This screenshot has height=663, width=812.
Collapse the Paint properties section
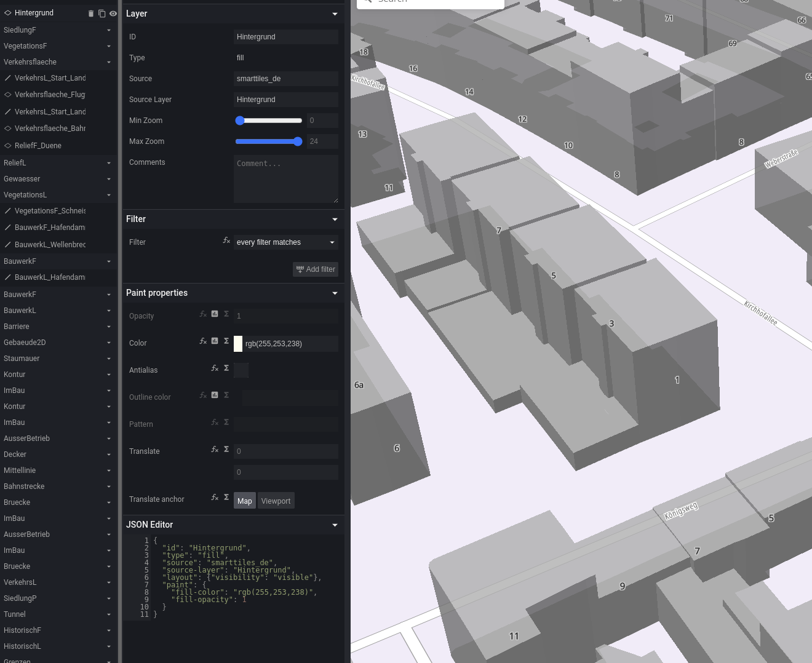[335, 293]
